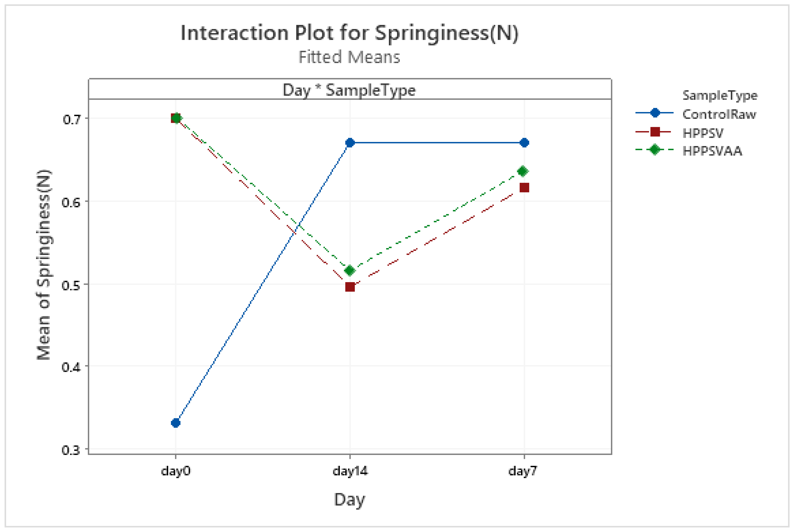
Task: Select the Day * SampleType panel header
Action: 349,90
